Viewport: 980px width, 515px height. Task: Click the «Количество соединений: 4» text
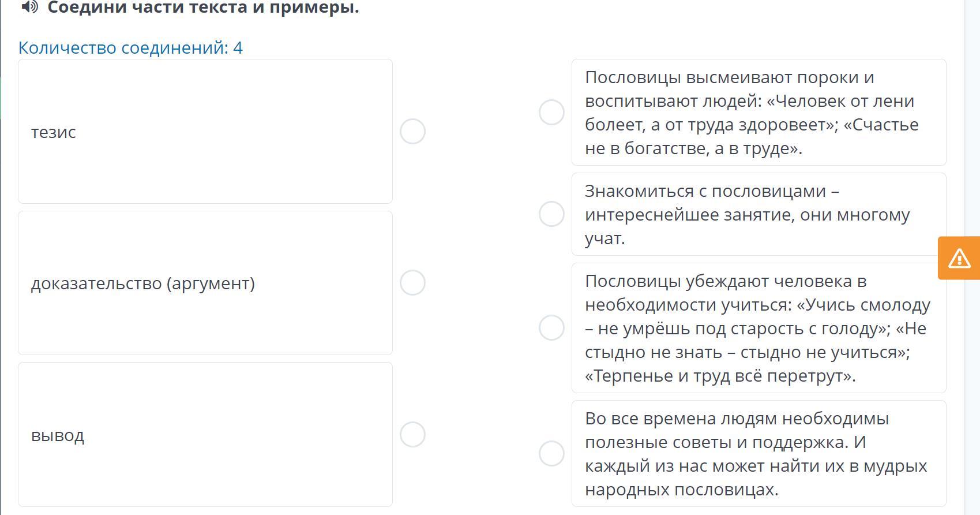(130, 48)
